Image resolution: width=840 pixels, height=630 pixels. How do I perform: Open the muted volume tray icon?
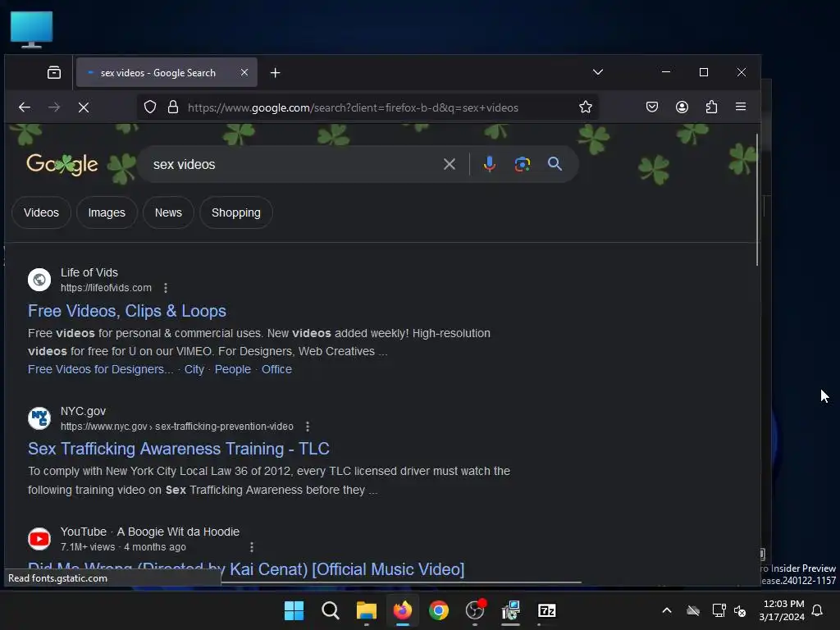pos(740,610)
